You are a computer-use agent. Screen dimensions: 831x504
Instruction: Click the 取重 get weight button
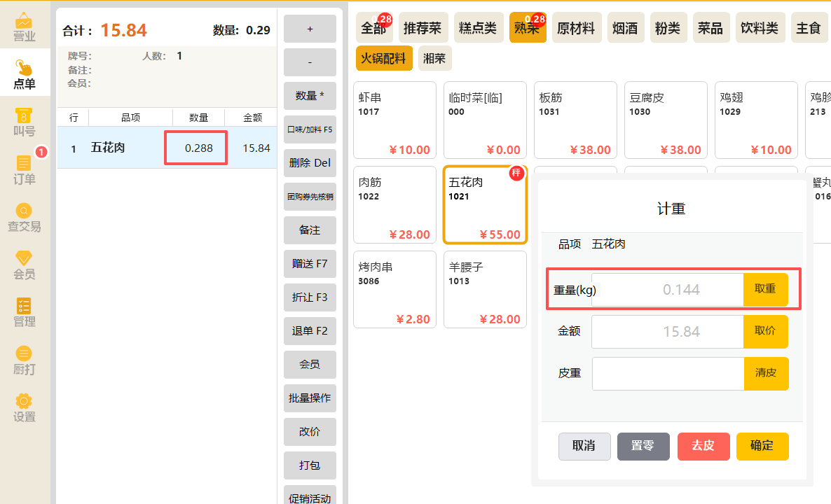765,289
